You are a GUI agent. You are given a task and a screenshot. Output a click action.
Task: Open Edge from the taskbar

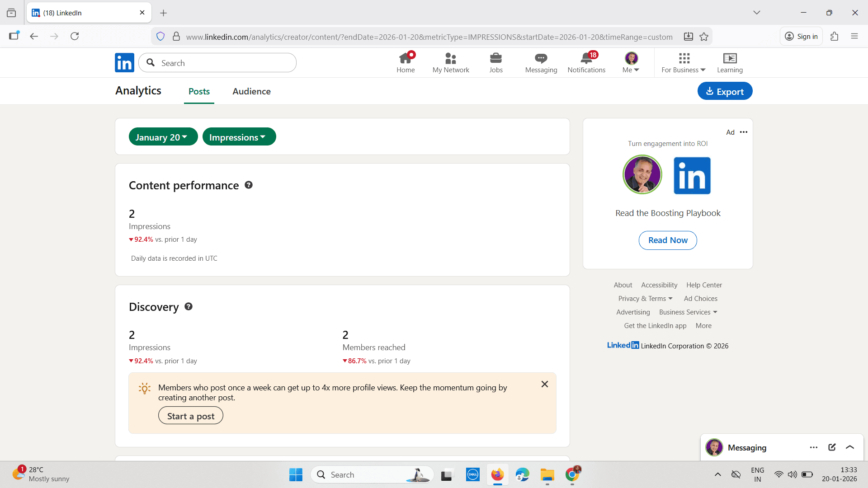pyautogui.click(x=522, y=474)
